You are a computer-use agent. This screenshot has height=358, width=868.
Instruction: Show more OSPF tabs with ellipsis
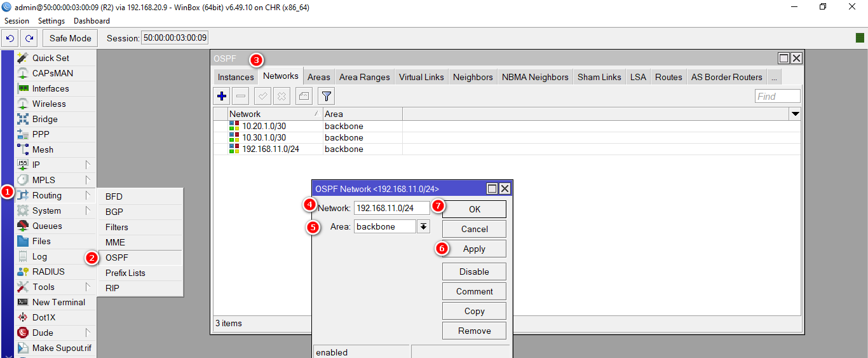point(774,77)
